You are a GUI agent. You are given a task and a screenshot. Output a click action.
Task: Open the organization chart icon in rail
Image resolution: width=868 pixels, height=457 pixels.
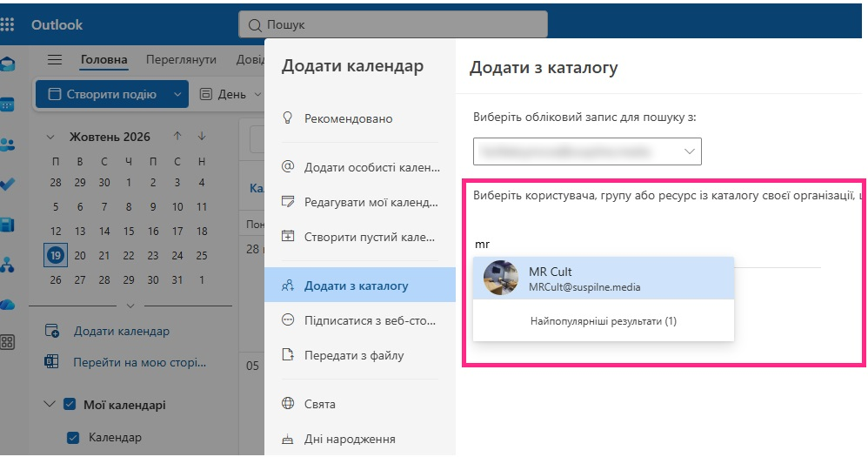(x=7, y=265)
